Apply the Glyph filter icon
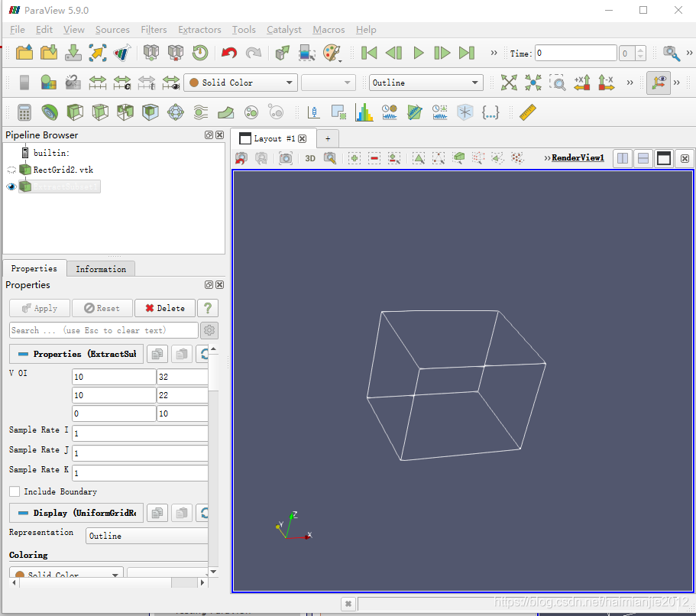This screenshot has height=616, width=696. coord(176,112)
